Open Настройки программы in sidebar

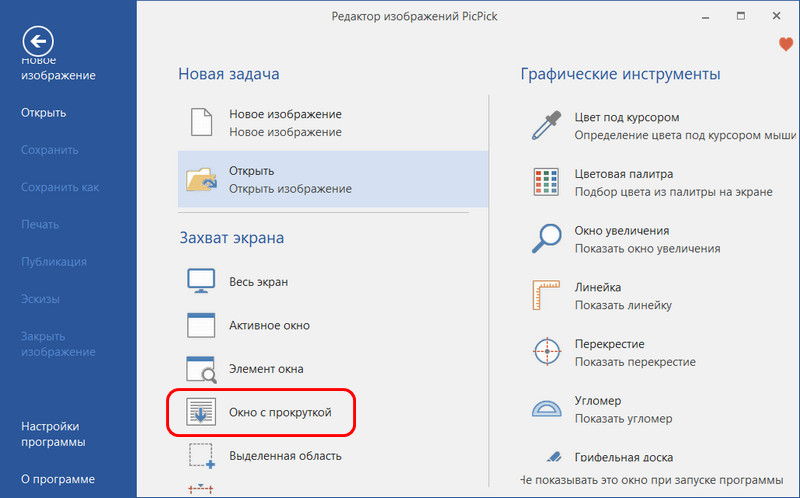(53, 434)
